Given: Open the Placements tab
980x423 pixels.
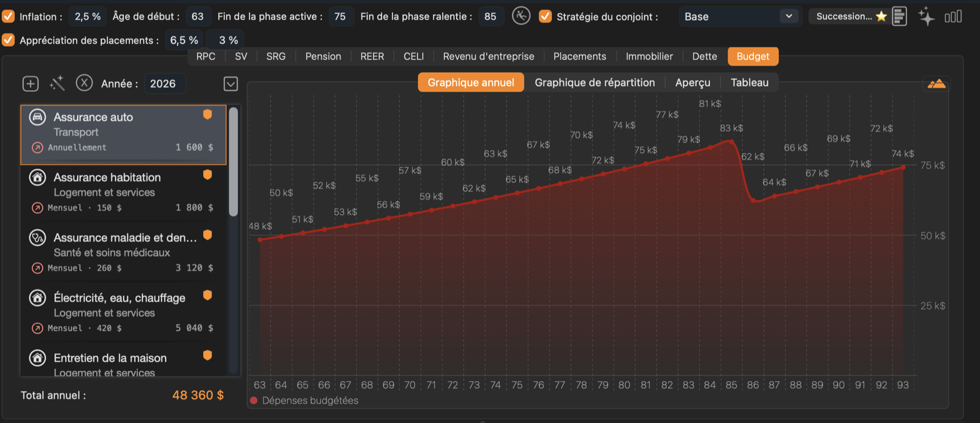Looking at the screenshot, I should click(x=580, y=56).
